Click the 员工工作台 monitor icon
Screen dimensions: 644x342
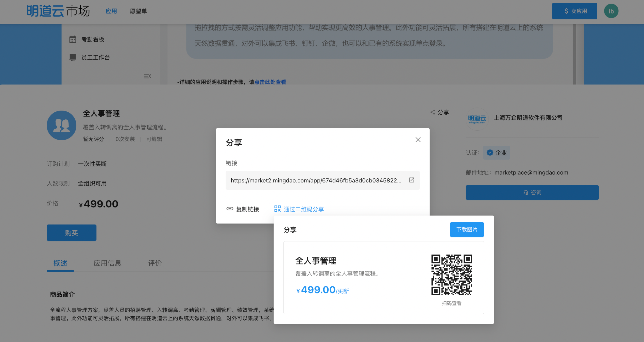click(73, 57)
